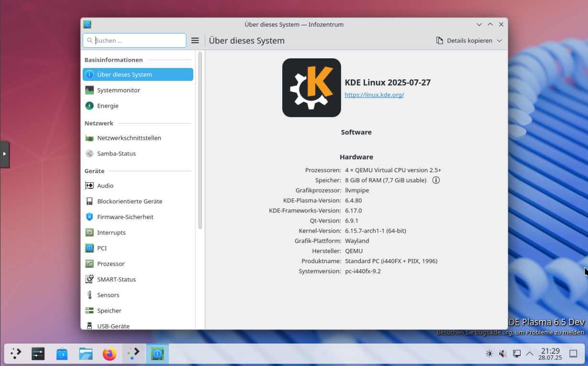Click the kernel value '6.15.7-arch1-1 (64-bit)'
The height and width of the screenshot is (366, 588).
376,231
